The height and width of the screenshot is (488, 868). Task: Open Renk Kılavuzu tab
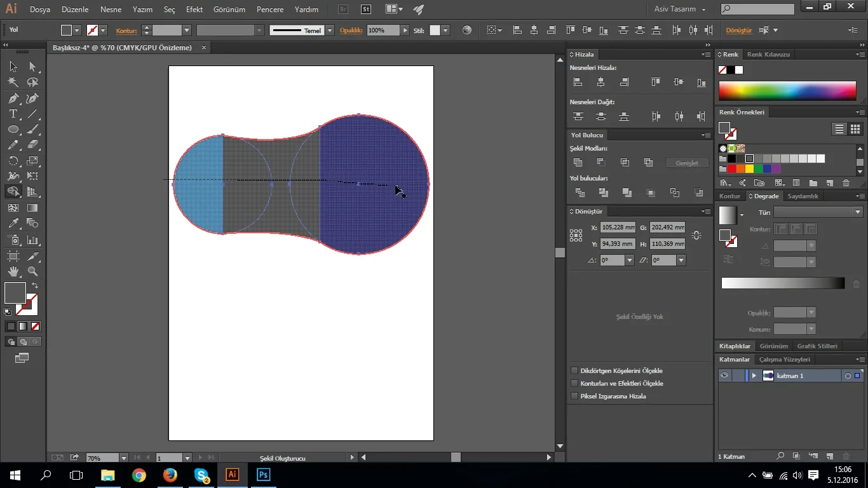pos(768,55)
